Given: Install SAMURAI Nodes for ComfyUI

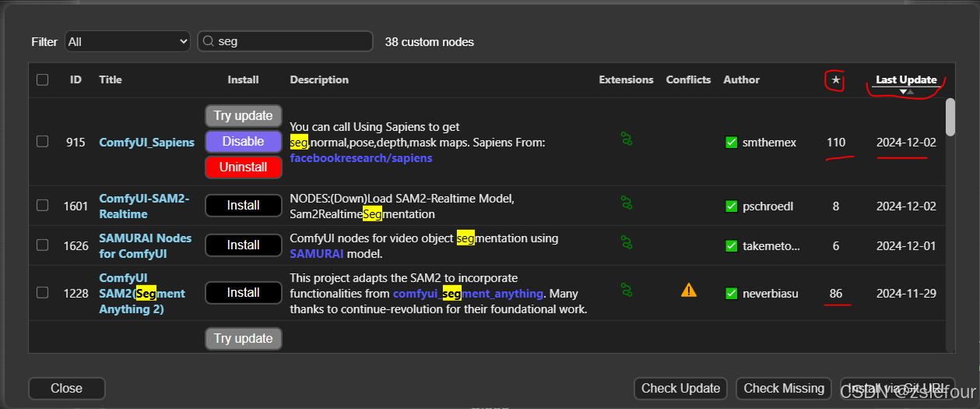Looking at the screenshot, I should (x=244, y=245).
